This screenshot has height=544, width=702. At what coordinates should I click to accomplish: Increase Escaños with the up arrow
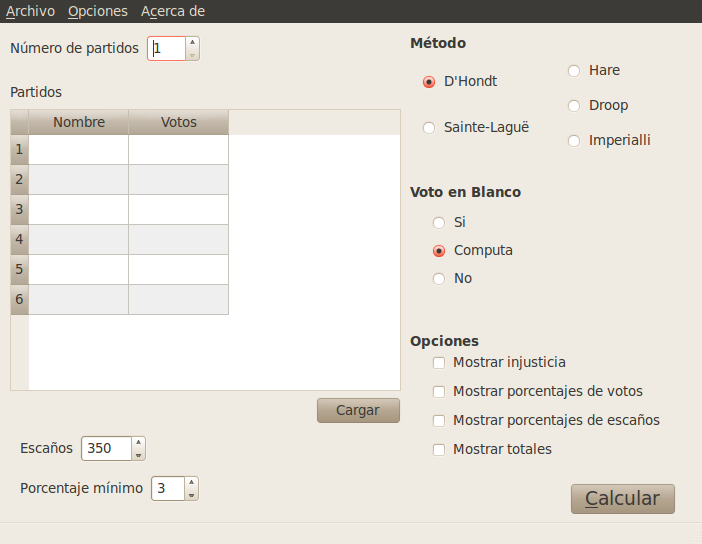(138, 442)
